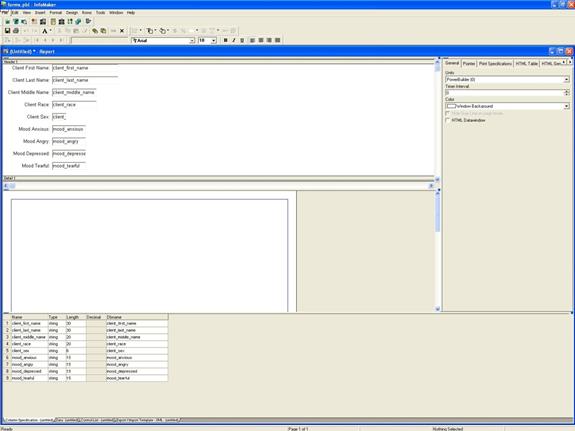
Task: Click the right tab scroll arrow in properties
Action: tap(570, 62)
